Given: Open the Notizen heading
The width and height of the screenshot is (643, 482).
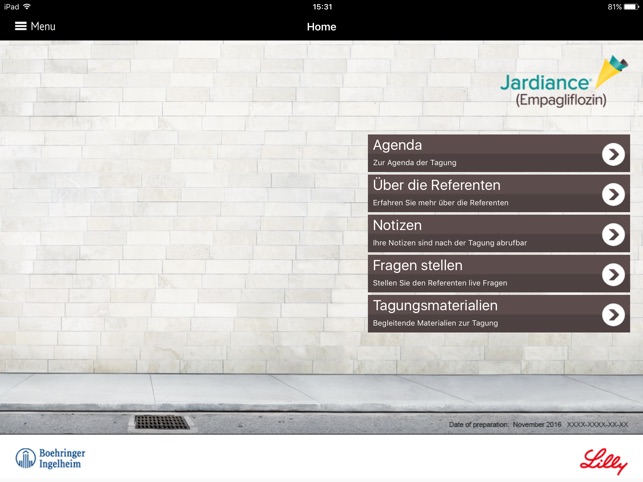Looking at the screenshot, I should point(397,225).
